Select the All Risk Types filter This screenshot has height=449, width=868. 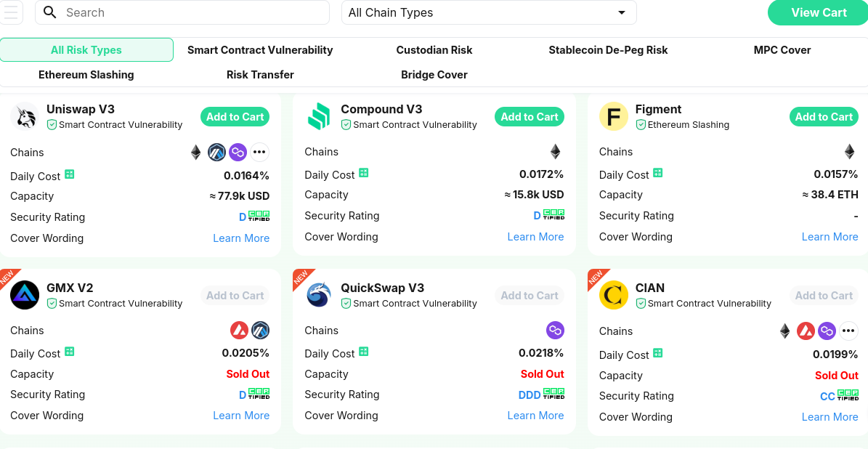86,50
